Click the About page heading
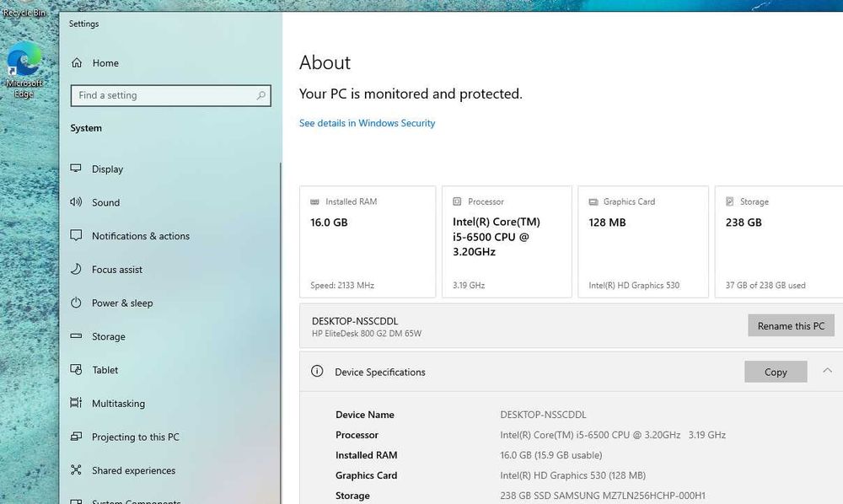 pyautogui.click(x=325, y=62)
